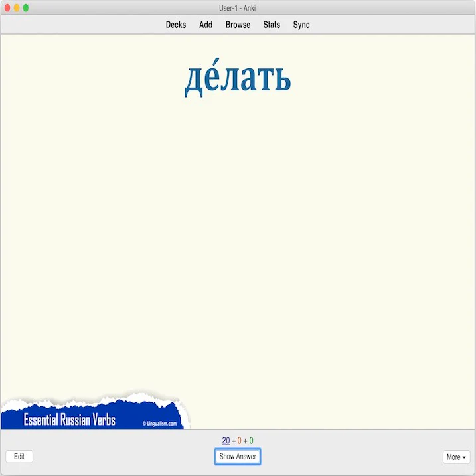The width and height of the screenshot is (476, 476).
Task: View the Stats page
Action: (272, 25)
